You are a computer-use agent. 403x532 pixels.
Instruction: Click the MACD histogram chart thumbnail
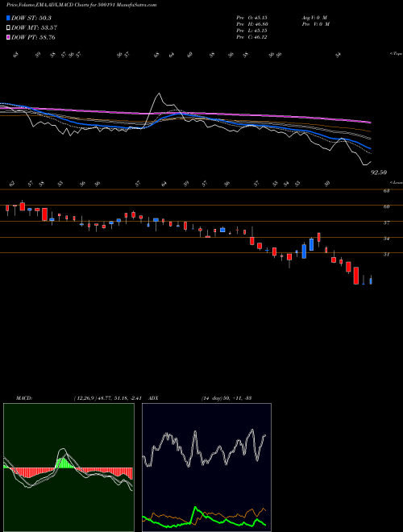coord(69,468)
